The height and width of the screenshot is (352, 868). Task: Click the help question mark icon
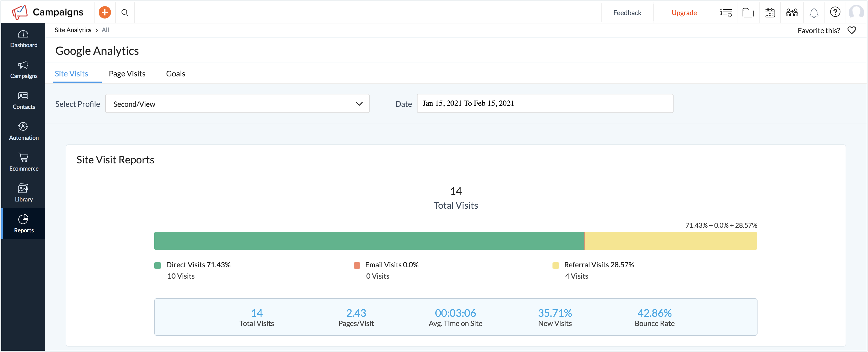(x=835, y=12)
